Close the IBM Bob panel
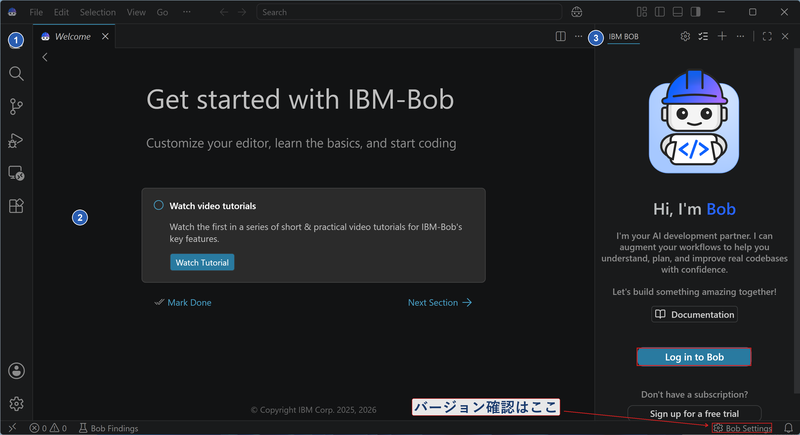This screenshot has width=800, height=435. click(x=785, y=36)
